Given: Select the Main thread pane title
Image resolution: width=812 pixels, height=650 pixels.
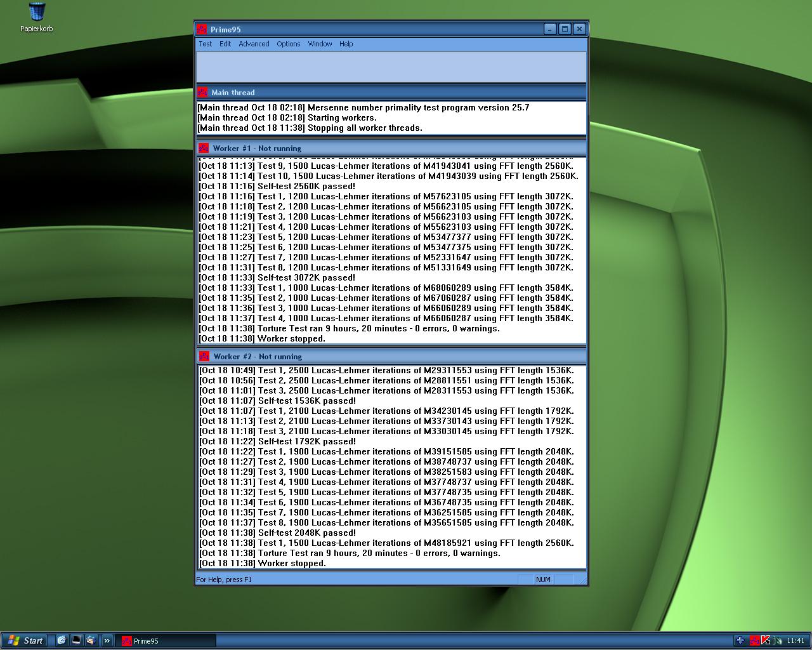Looking at the screenshot, I should point(233,92).
